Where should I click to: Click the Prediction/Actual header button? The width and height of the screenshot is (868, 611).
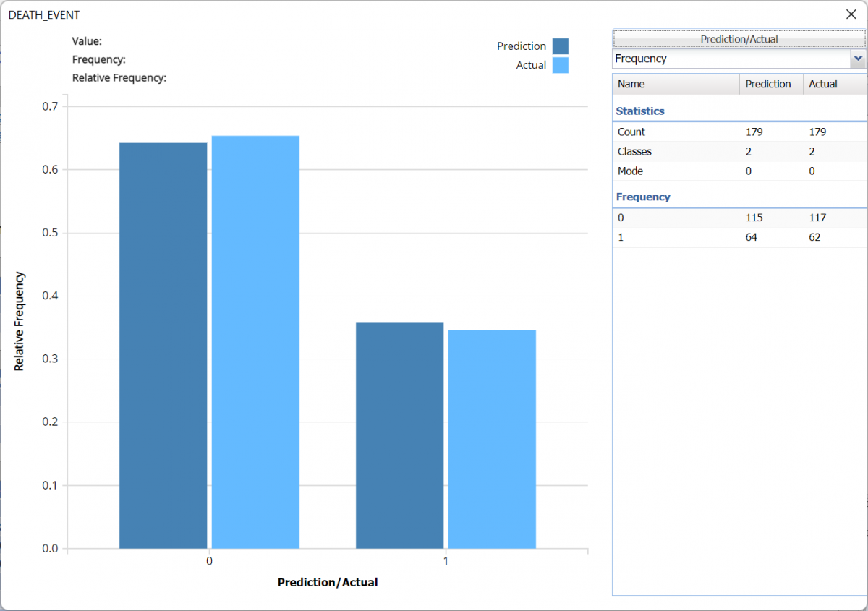pyautogui.click(x=739, y=39)
